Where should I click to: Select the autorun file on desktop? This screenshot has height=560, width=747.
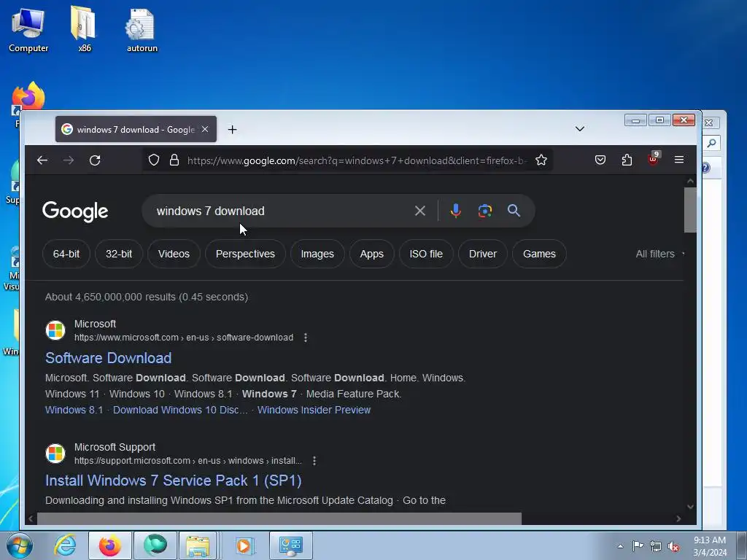[x=142, y=30]
